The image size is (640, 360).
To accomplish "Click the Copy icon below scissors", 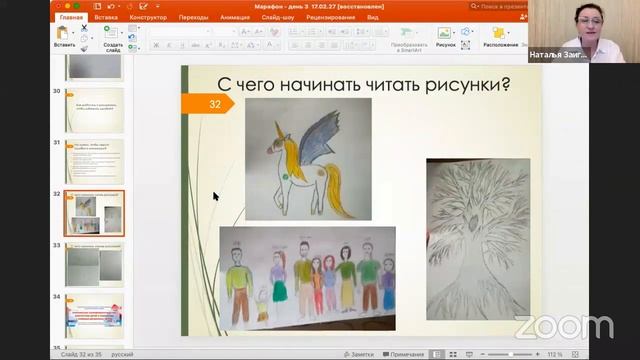I will coord(84,38).
